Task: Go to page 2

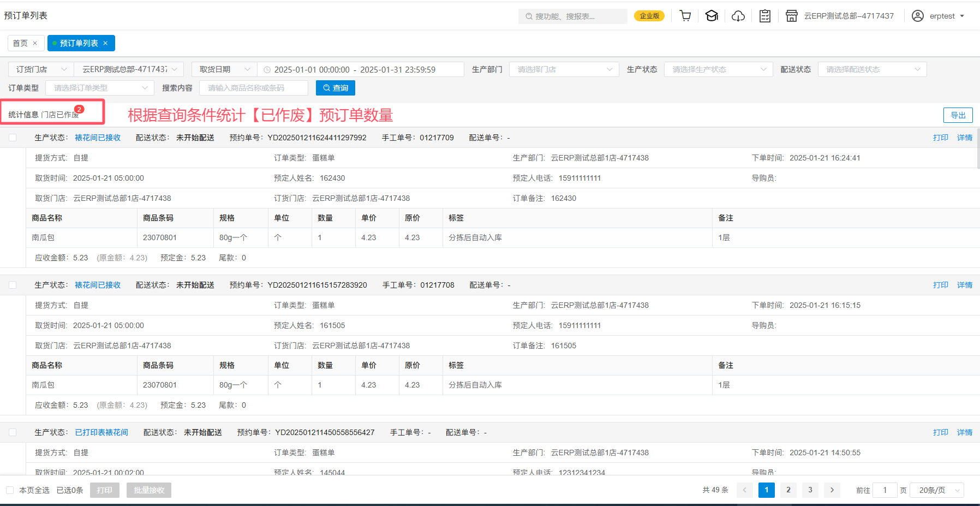Action: coord(788,490)
